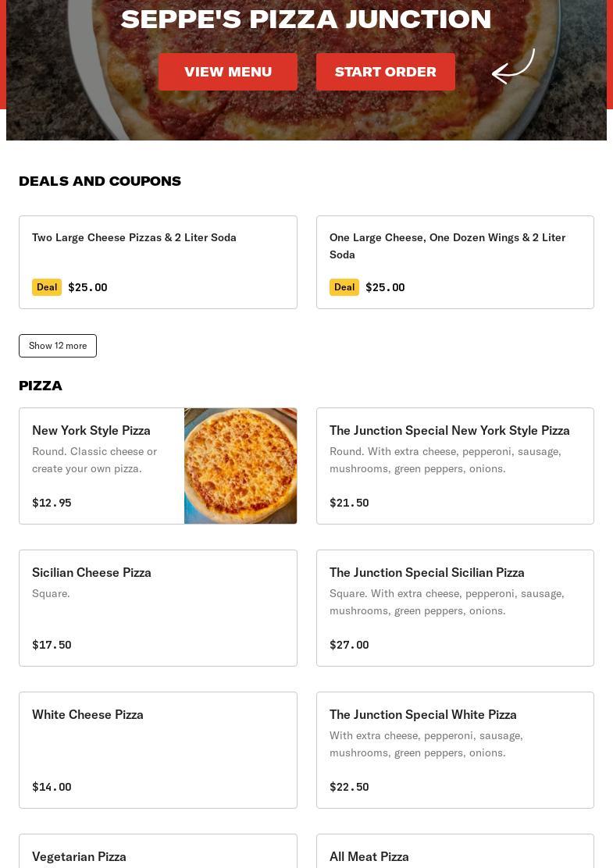Select New York Style Pizza title
The width and height of the screenshot is (613, 868).
[x=91, y=430]
